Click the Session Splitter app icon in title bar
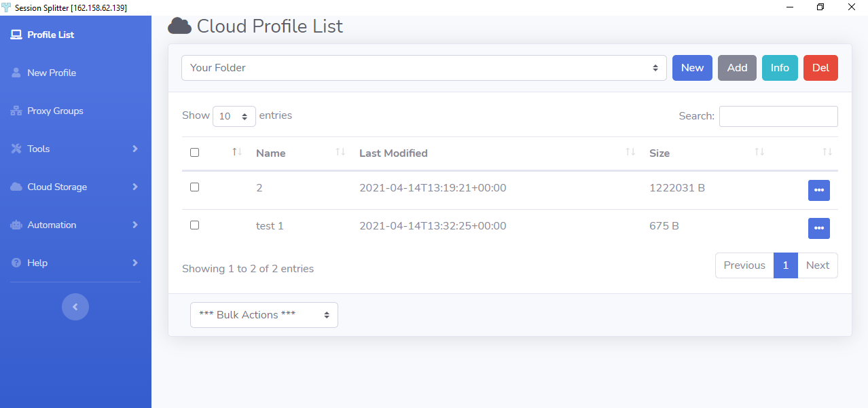The image size is (868, 408). [x=7, y=7]
